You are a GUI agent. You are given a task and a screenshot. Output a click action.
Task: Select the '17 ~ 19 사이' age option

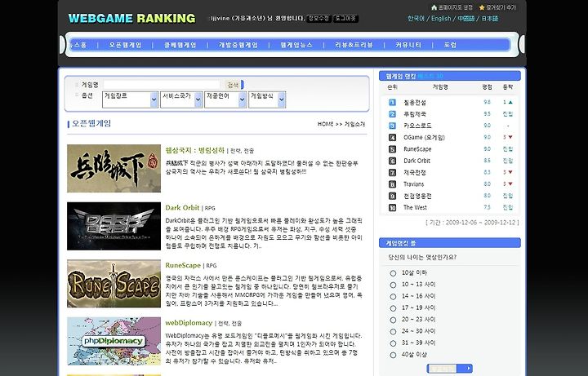[393, 308]
